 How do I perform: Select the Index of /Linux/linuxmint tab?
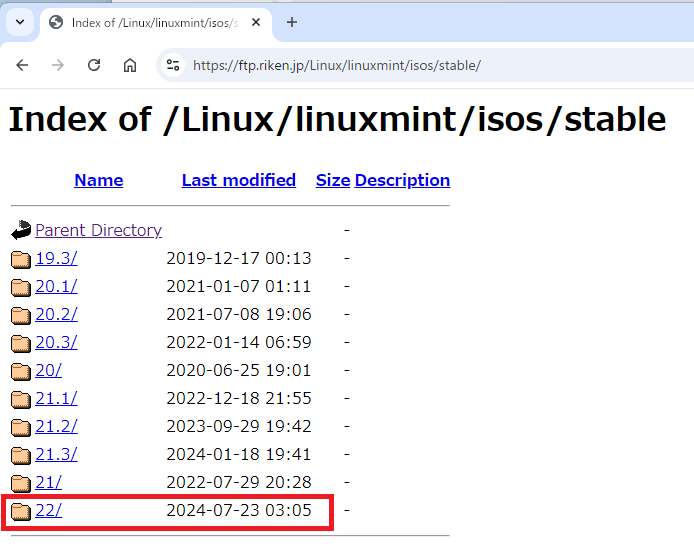point(150,22)
